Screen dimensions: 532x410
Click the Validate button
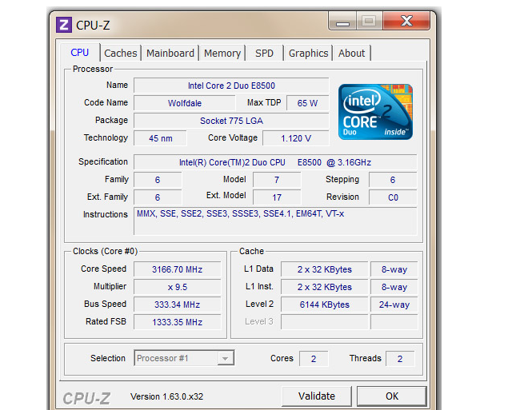click(317, 396)
